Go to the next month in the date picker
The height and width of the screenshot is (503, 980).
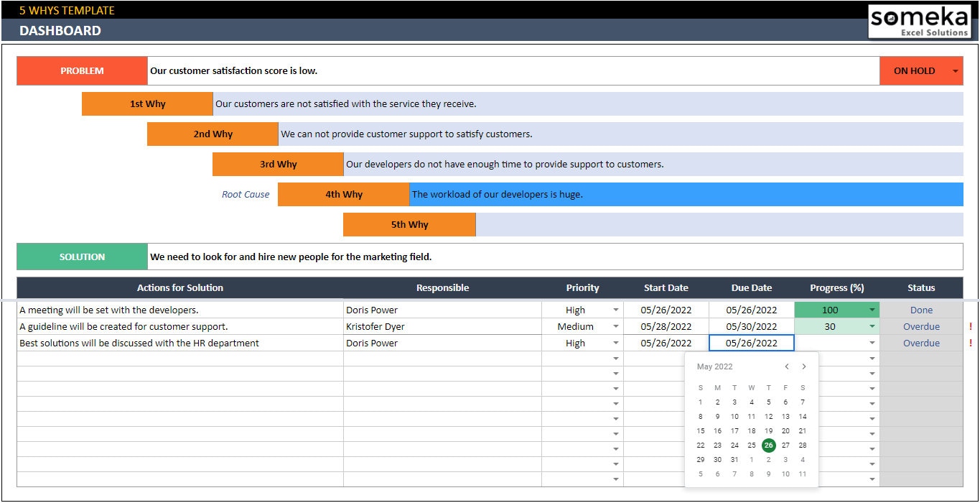pos(804,366)
